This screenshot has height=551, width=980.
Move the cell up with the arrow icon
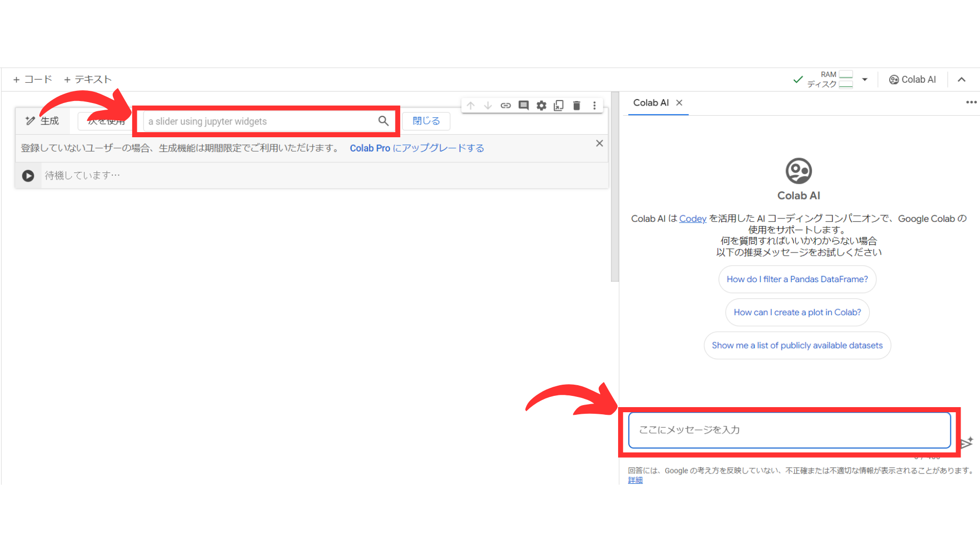471,106
